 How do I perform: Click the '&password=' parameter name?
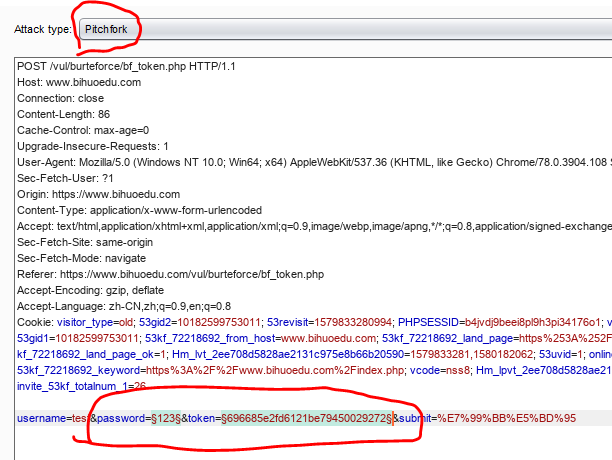point(121,418)
